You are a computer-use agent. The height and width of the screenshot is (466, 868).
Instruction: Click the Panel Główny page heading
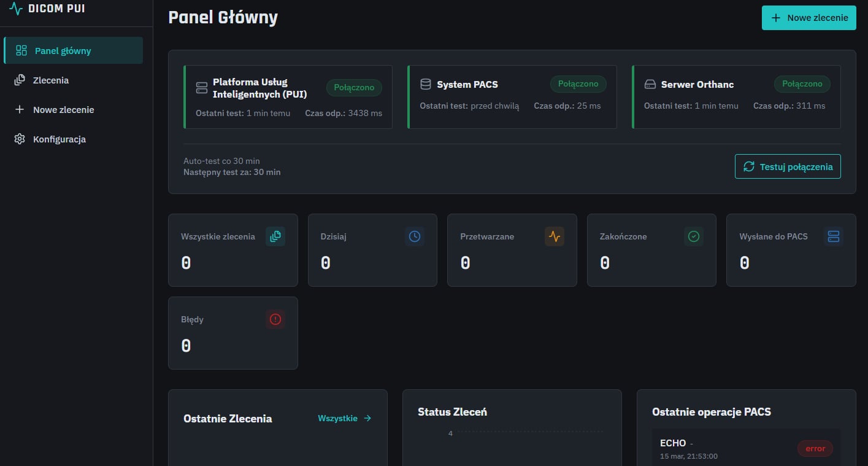pyautogui.click(x=223, y=17)
